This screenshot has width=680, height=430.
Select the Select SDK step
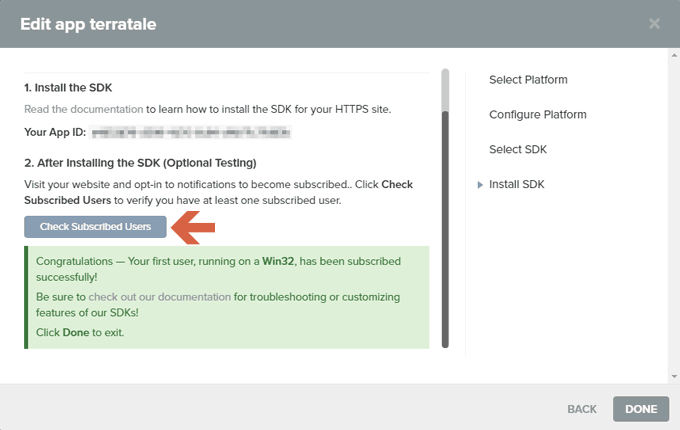pos(518,150)
